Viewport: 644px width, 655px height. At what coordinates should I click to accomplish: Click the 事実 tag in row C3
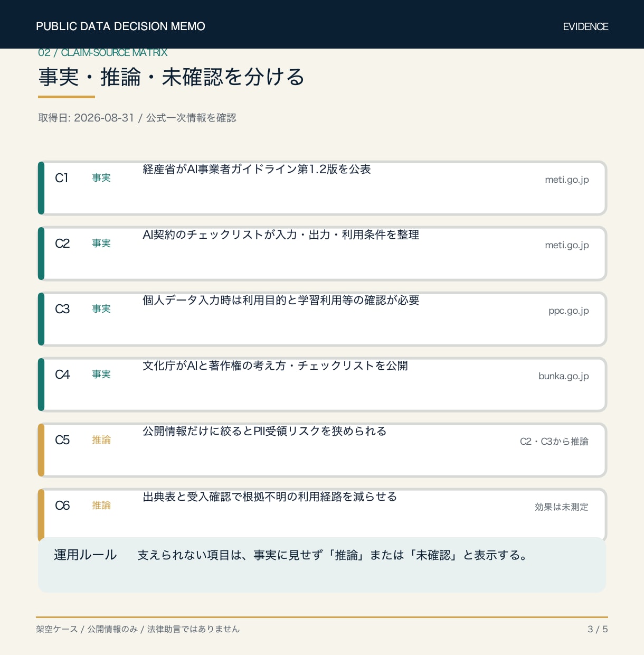click(101, 309)
